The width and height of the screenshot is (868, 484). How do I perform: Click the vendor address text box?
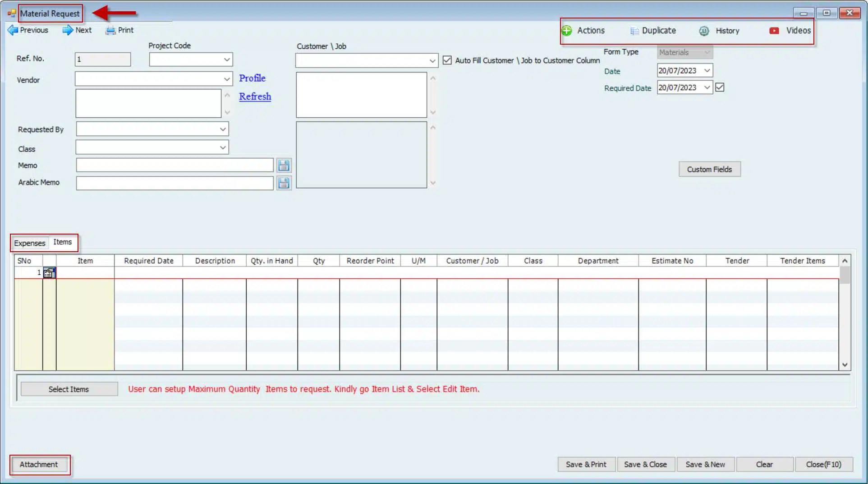click(x=148, y=103)
